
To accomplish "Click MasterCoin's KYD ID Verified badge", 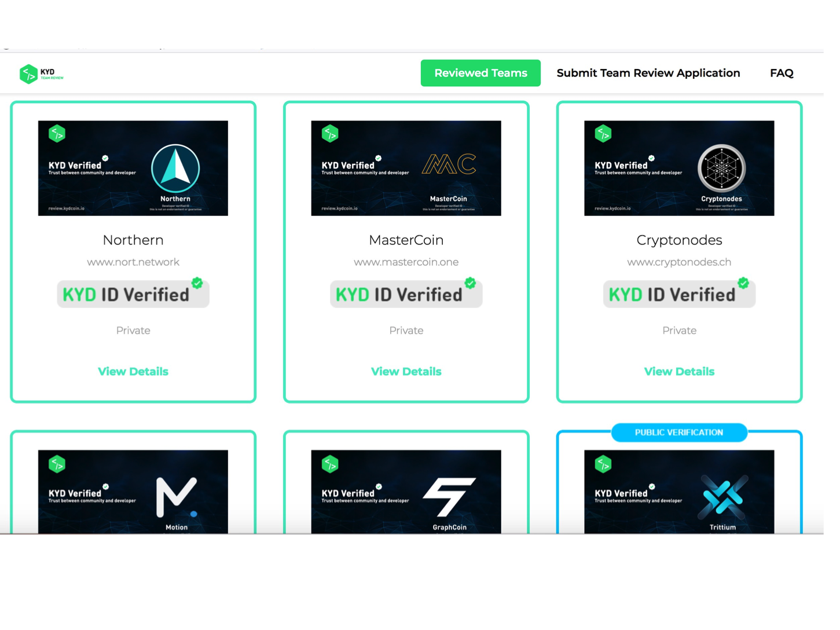I will pyautogui.click(x=406, y=294).
